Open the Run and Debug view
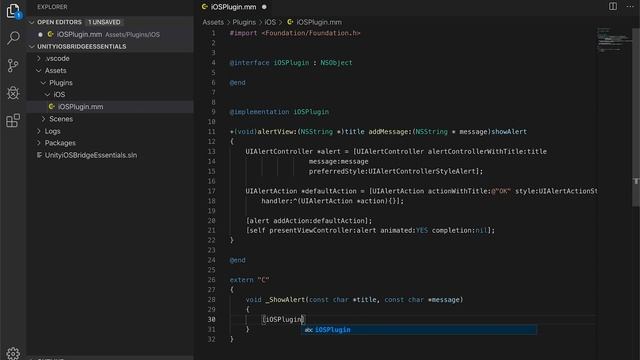 point(13,93)
